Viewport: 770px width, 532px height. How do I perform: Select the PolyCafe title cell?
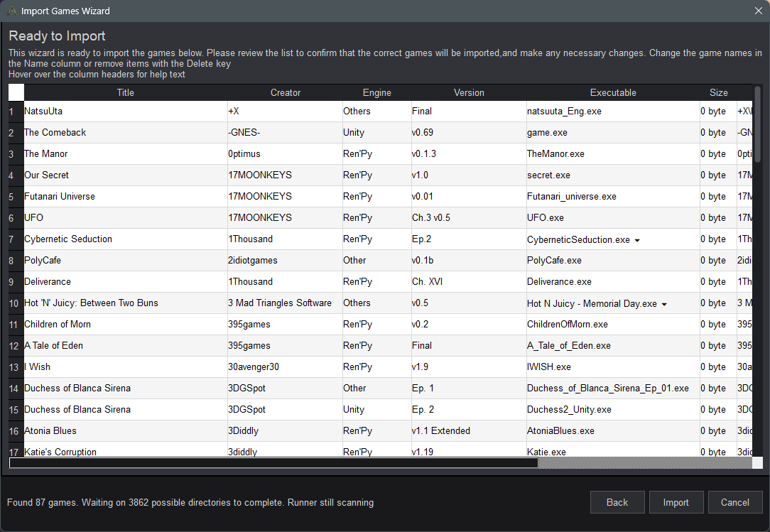126,261
